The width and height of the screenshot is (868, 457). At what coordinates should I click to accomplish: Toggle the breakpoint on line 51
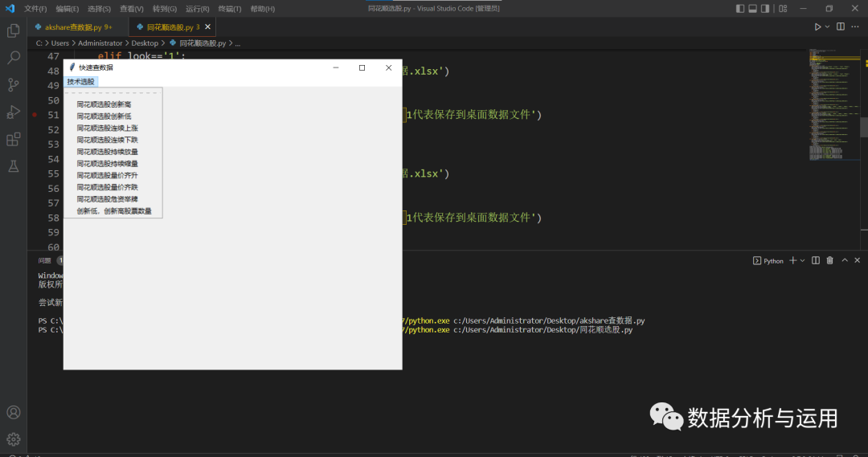[x=35, y=115]
